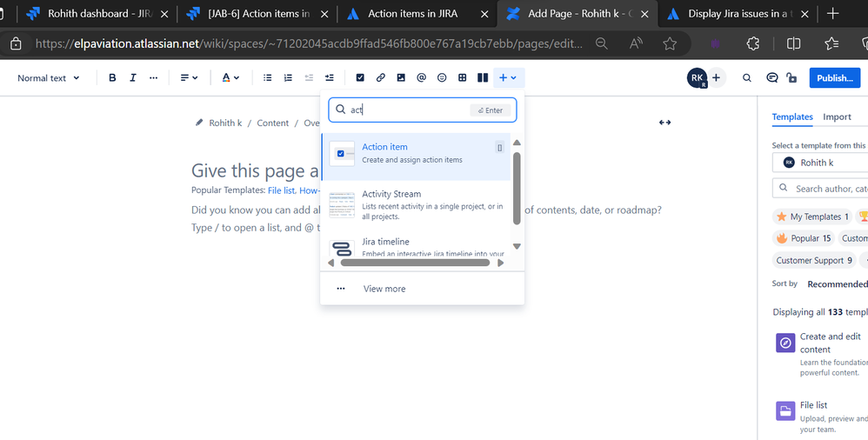Toggle italic formatting in editor toolbar
868x440 pixels.
[x=133, y=78]
